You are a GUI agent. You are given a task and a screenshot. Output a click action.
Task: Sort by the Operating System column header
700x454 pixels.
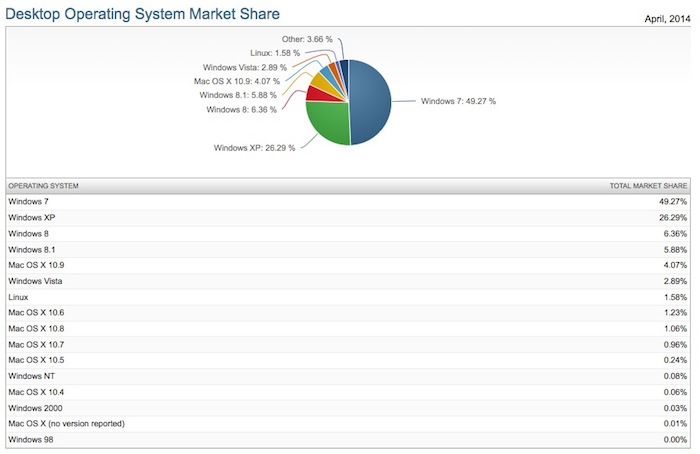[x=43, y=187]
